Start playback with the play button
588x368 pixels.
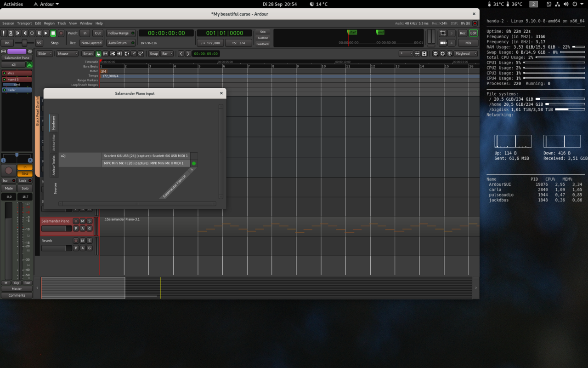click(x=46, y=33)
